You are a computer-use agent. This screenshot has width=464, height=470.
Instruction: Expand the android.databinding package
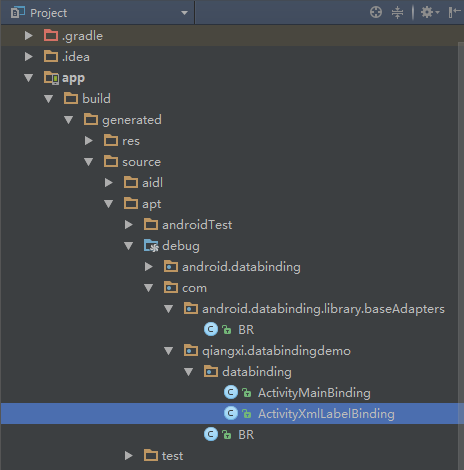[x=149, y=267]
